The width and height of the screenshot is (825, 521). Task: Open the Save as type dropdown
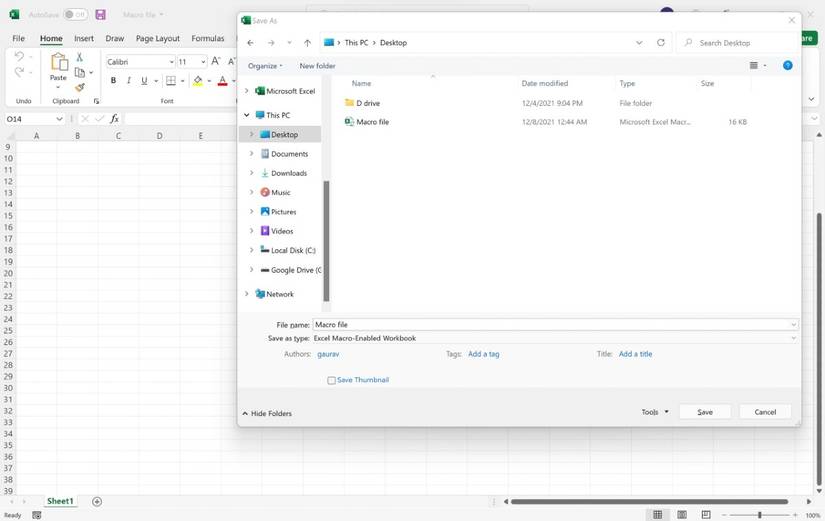pyautogui.click(x=555, y=339)
